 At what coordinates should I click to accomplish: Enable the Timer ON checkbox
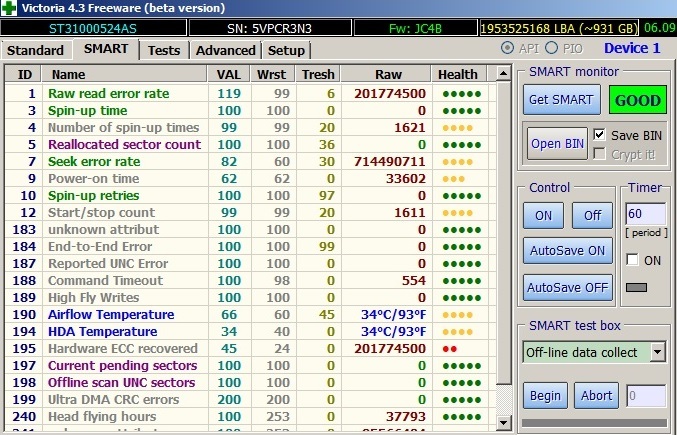pos(632,260)
